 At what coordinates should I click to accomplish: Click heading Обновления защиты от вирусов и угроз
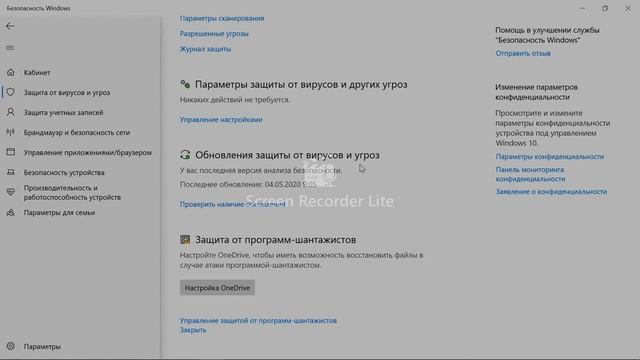pyautogui.click(x=287, y=155)
